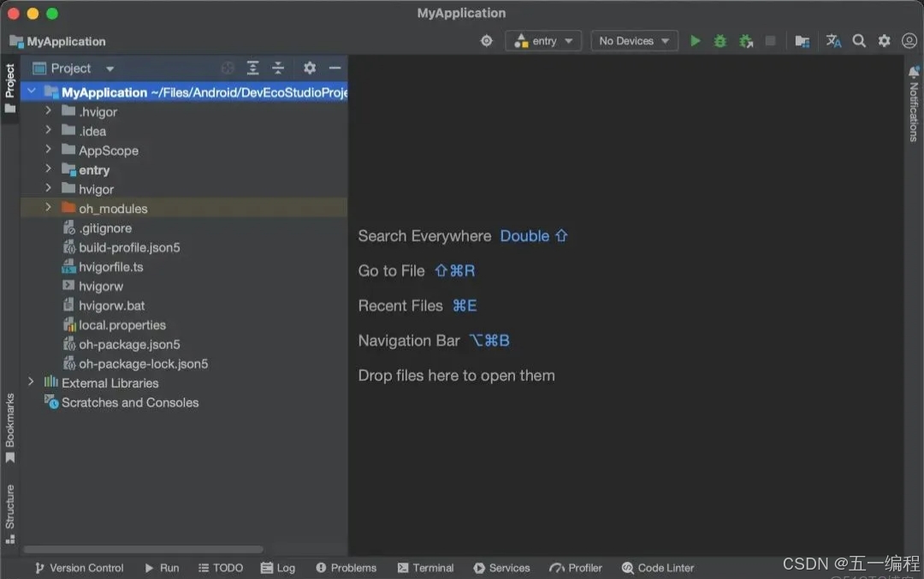Open the Profiler tab
The image size is (924, 579).
[x=576, y=568]
